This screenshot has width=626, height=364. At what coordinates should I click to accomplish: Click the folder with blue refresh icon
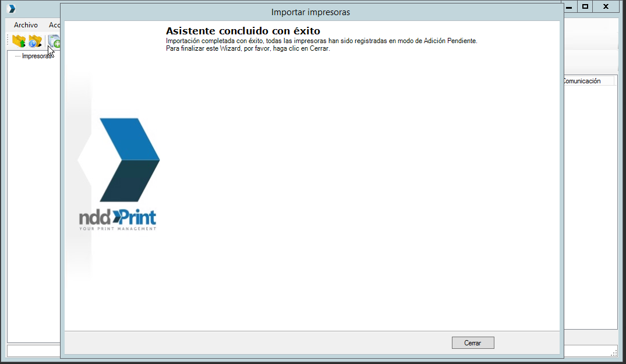pos(35,41)
